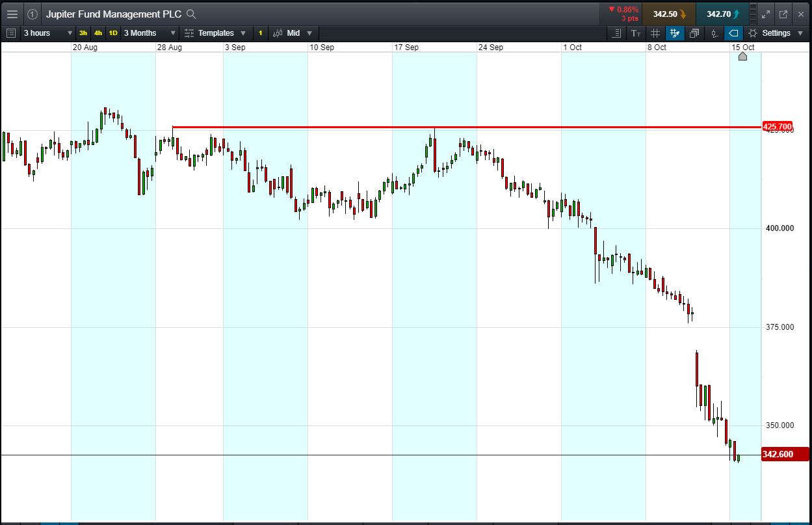Click the search magnifier beside Jupiter Fund Management

point(190,14)
